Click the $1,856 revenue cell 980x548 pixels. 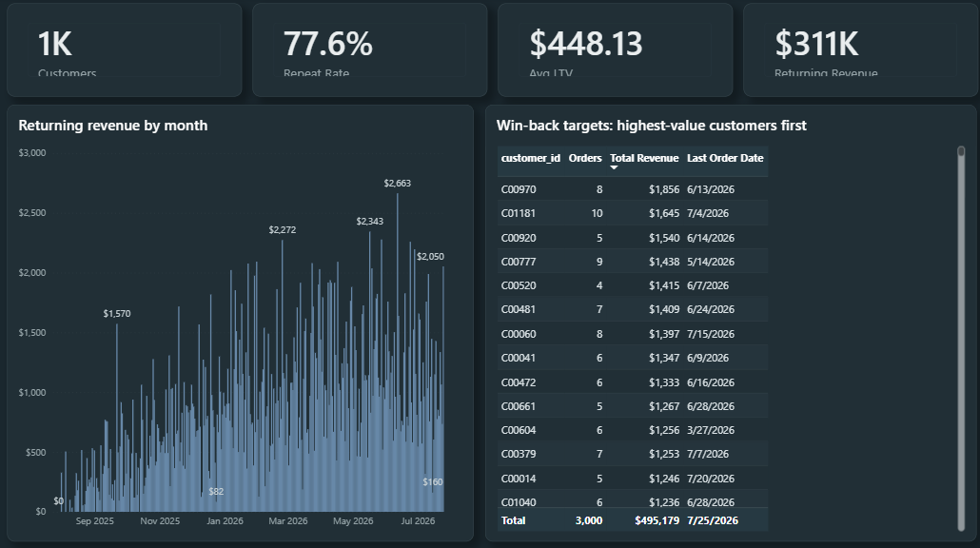[664, 189]
